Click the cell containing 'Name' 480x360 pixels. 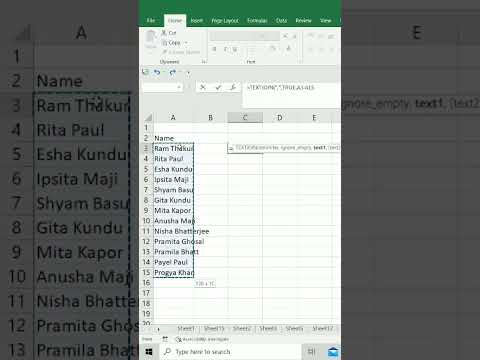173,138
